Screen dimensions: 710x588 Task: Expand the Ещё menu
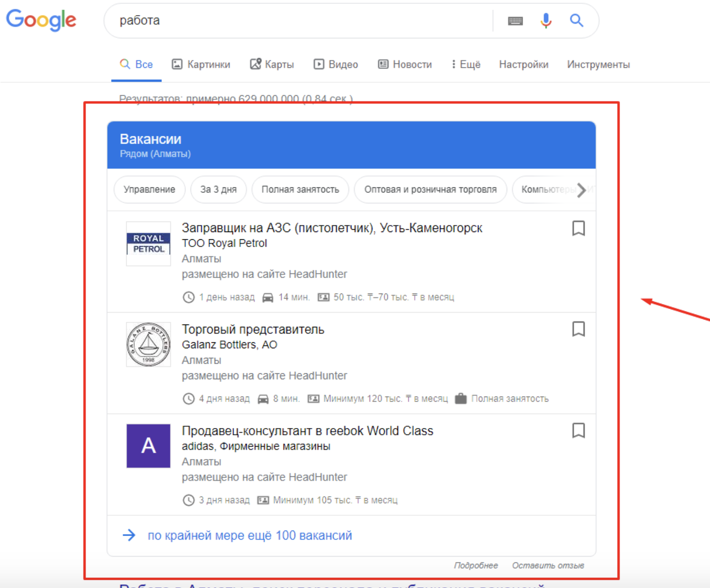(x=466, y=64)
